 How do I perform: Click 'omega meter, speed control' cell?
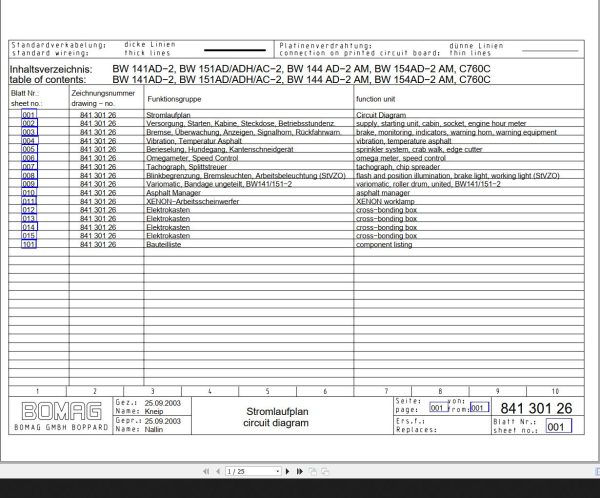pos(401,158)
